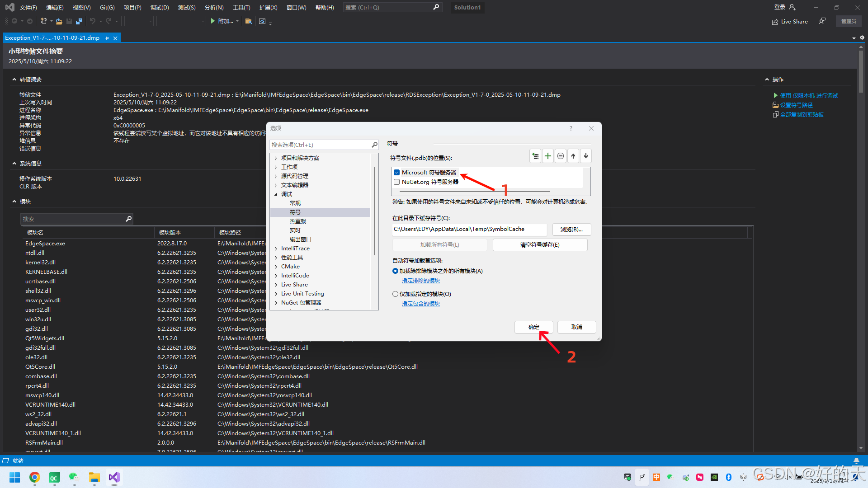Click the add symbol location plus icon
The width and height of the screenshot is (868, 488).
[547, 156]
